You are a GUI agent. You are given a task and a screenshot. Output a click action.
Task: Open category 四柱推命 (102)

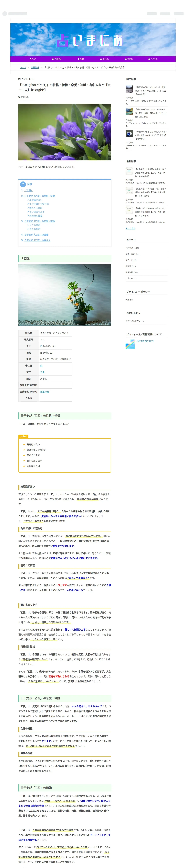coord(132,248)
